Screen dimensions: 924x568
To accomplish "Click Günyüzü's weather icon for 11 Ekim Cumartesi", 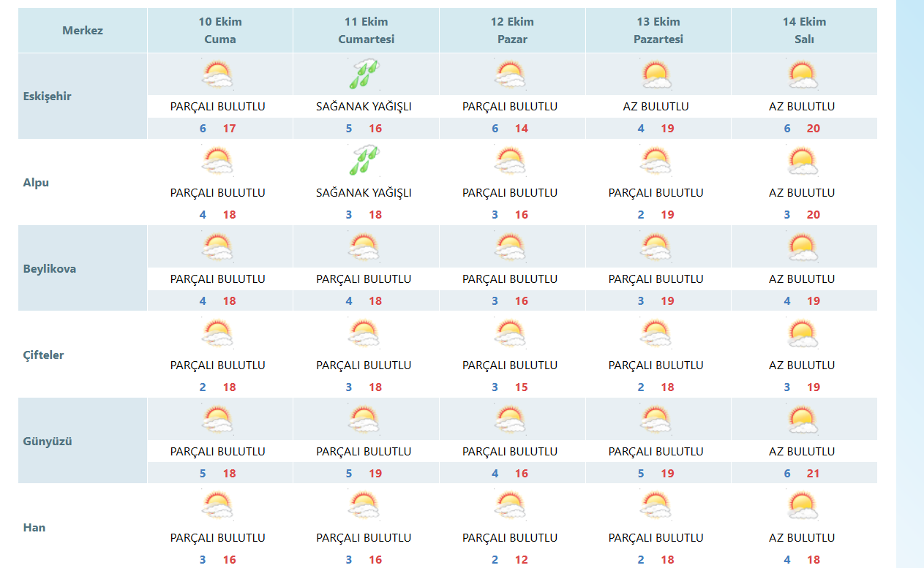I will tap(364, 420).
